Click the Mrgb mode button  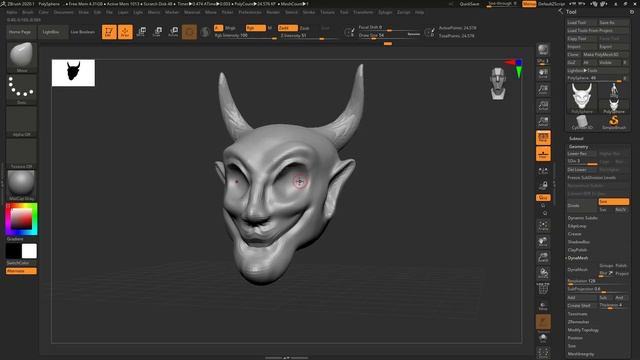click(x=230, y=28)
